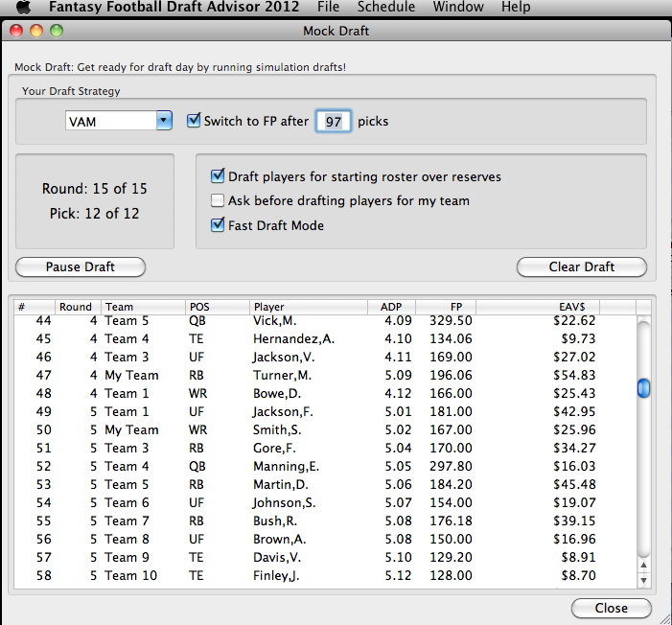Viewport: 672px width, 625px height.
Task: Click the Team 9 cell
Action: click(127, 557)
